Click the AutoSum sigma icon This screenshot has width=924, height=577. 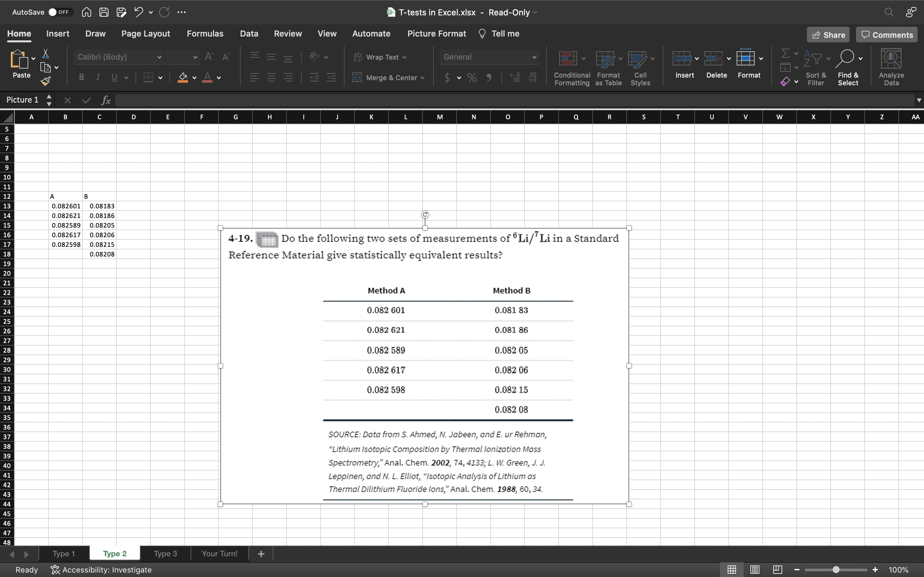785,53
